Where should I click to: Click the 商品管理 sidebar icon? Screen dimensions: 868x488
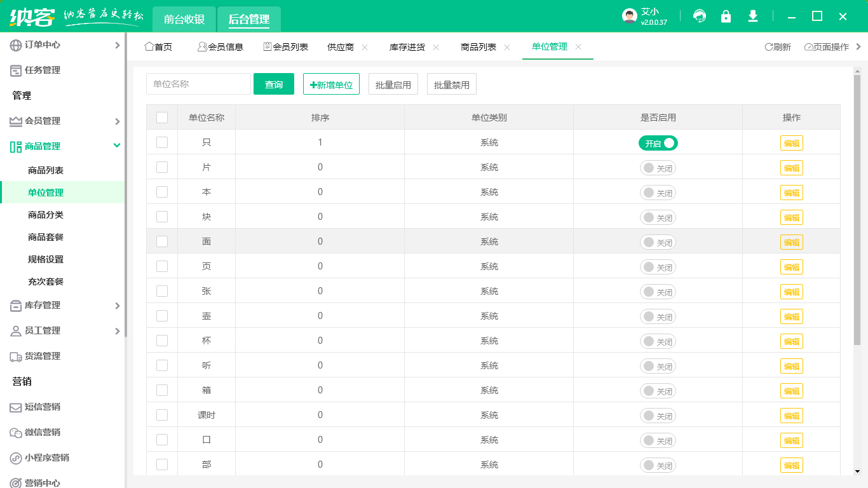coord(16,147)
